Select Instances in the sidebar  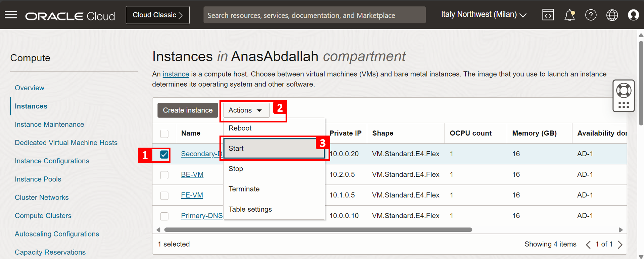[31, 106]
